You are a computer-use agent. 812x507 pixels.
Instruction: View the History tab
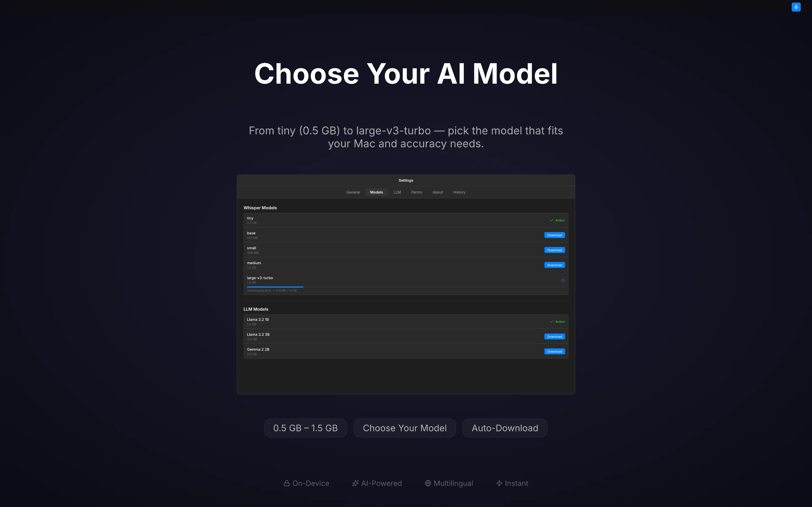[459, 192]
